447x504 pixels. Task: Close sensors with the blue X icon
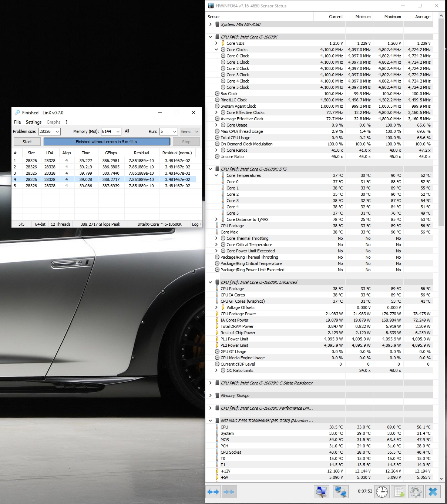point(433,492)
